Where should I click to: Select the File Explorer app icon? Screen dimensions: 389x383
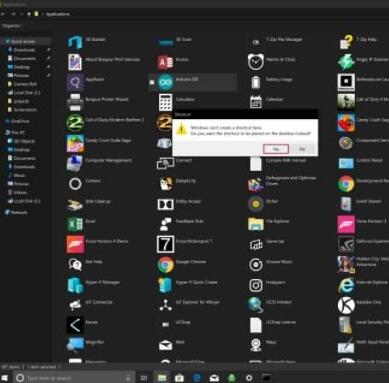tap(256, 224)
